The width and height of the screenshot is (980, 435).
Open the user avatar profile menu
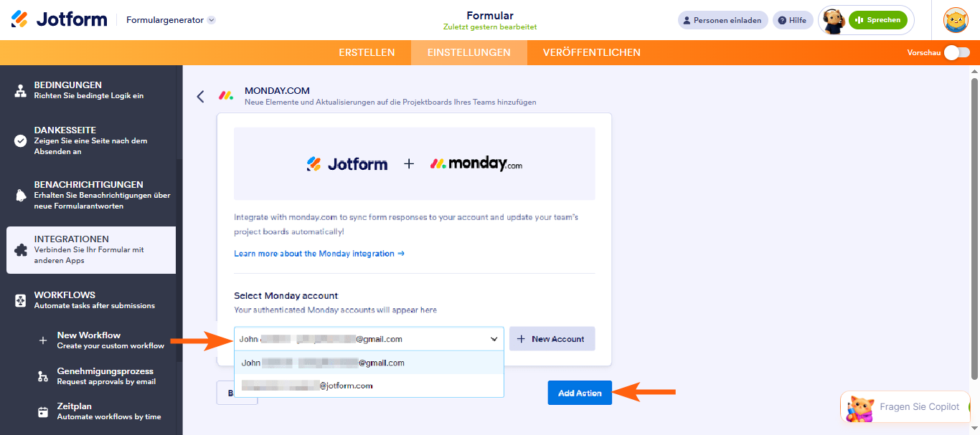(956, 20)
